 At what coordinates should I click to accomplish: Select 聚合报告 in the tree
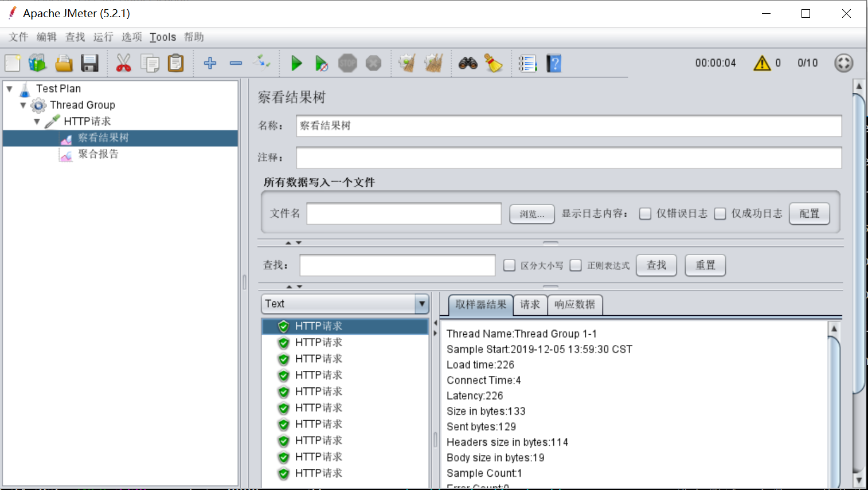coord(99,154)
